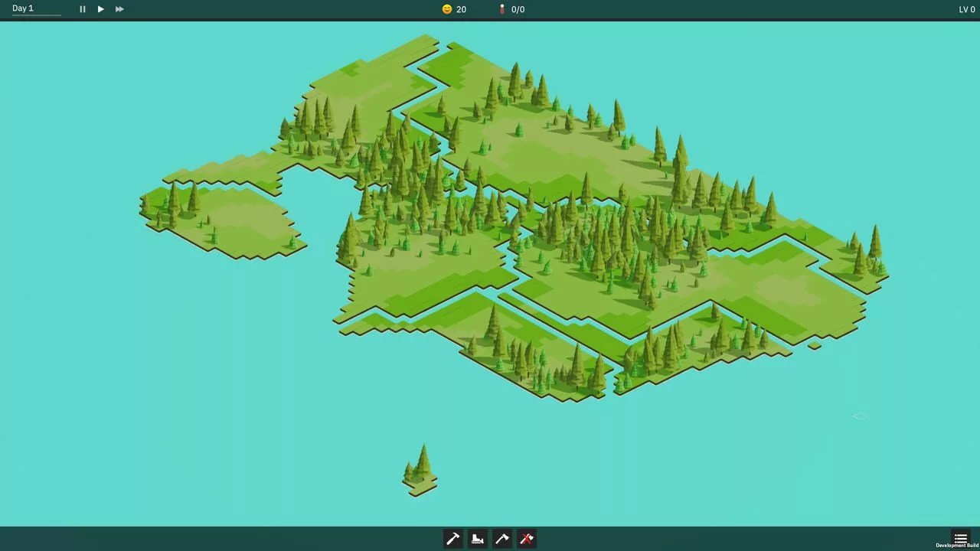
Task: Click the Day 1 label
Action: point(23,8)
